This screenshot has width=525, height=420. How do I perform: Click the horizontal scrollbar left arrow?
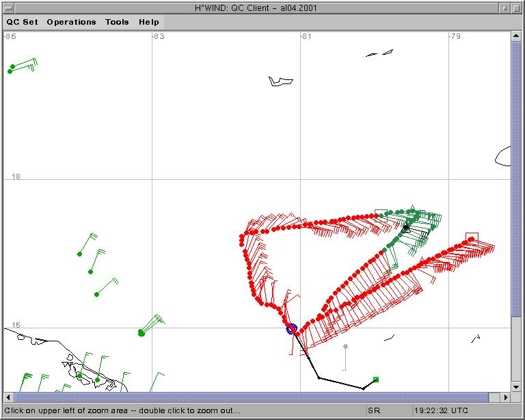[9, 397]
